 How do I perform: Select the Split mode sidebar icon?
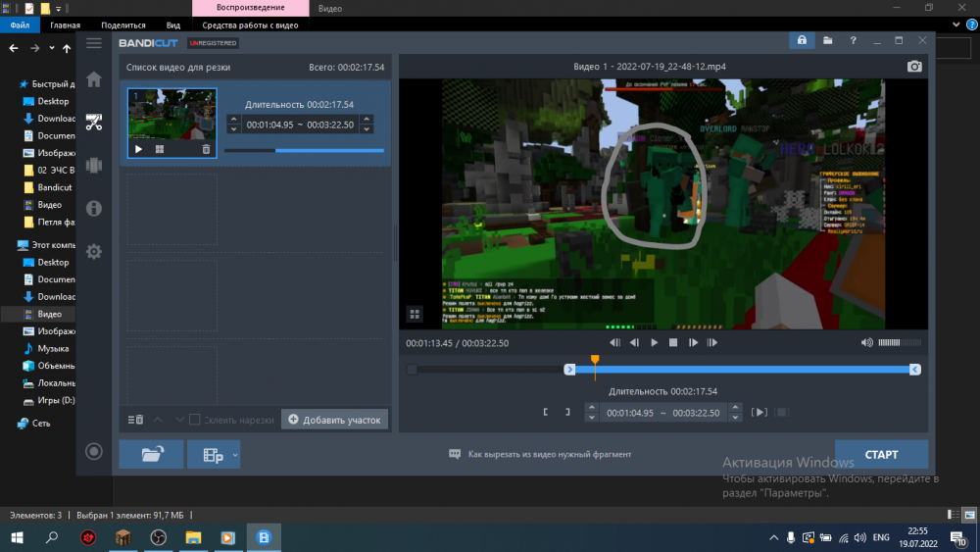tap(94, 165)
